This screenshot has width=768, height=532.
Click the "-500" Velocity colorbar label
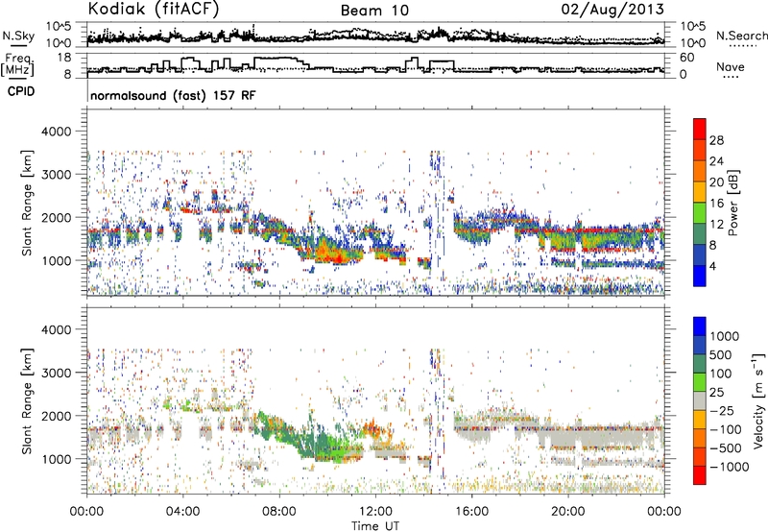pyautogui.click(x=725, y=448)
